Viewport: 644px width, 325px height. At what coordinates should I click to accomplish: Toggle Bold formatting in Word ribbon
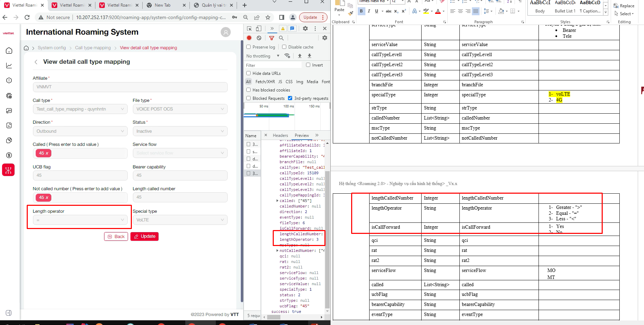[x=361, y=11]
